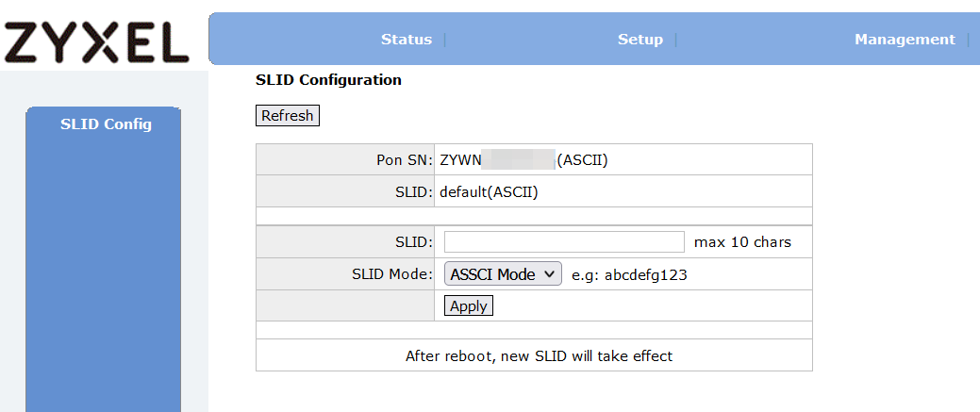Click the 'After reboot' notice text
The height and width of the screenshot is (412, 980).
pyautogui.click(x=539, y=356)
